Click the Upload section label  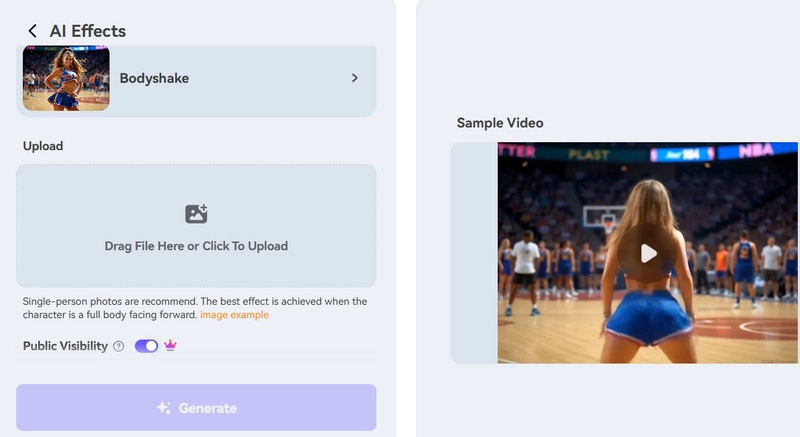(43, 146)
